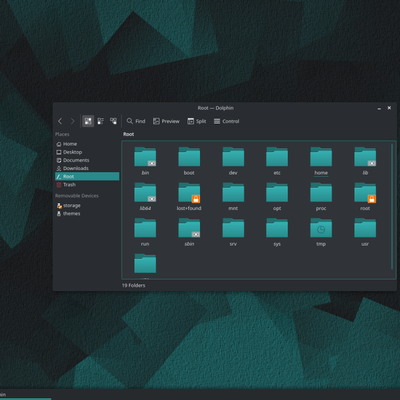Select Root in Places panel
The width and height of the screenshot is (400, 400).
point(87,176)
